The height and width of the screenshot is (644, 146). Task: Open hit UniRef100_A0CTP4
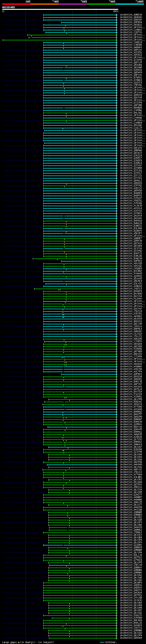pyautogui.click(x=131, y=371)
